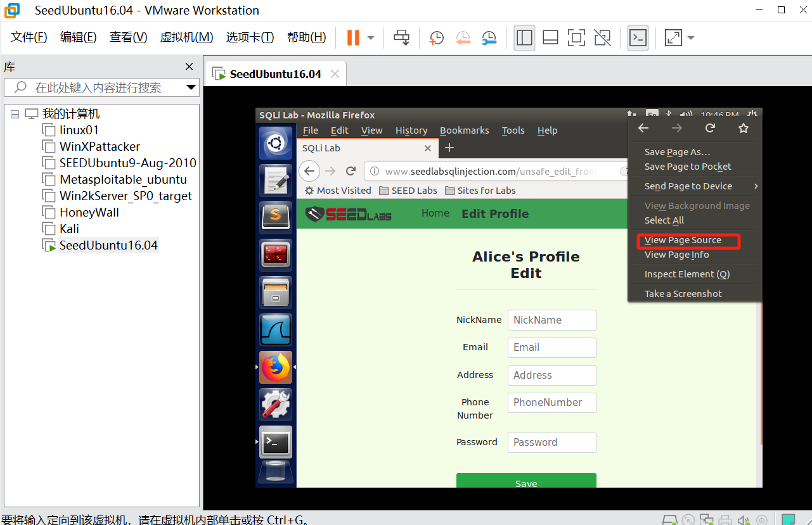
Task: Open the 查看(V) menu
Action: pos(129,37)
